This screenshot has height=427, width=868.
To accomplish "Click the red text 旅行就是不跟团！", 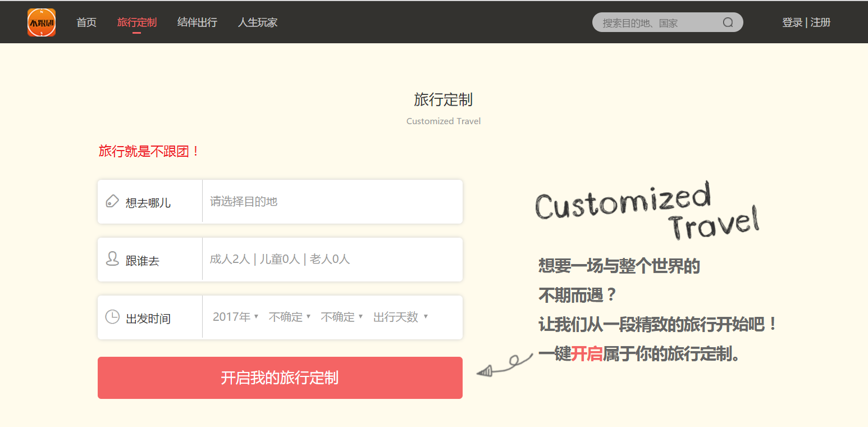I will tap(149, 151).
